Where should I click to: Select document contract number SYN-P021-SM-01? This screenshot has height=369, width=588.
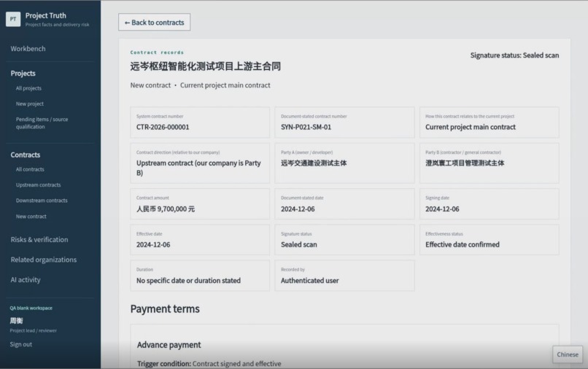click(306, 127)
